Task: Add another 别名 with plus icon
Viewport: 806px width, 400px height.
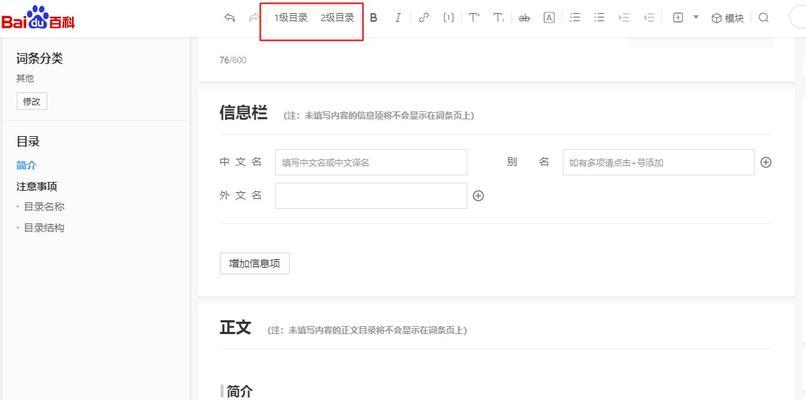Action: click(x=766, y=162)
